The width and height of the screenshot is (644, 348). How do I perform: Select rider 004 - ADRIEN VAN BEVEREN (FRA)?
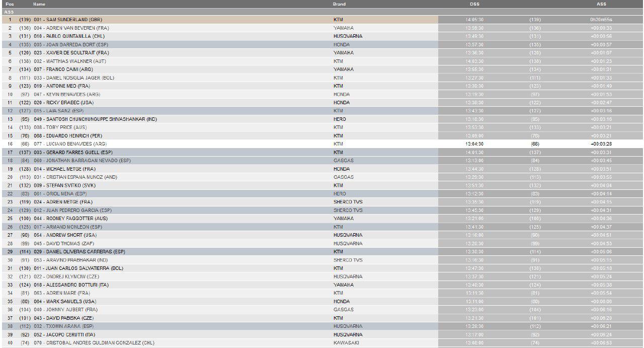click(71, 28)
